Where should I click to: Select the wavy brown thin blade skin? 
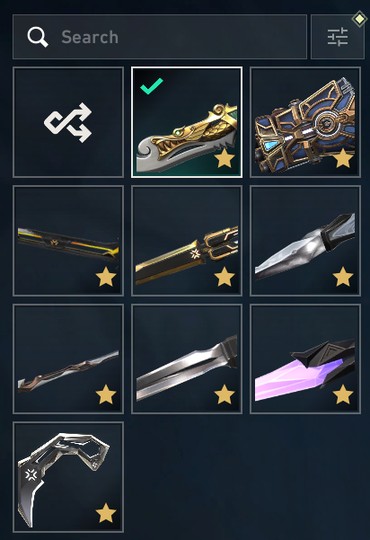68,359
